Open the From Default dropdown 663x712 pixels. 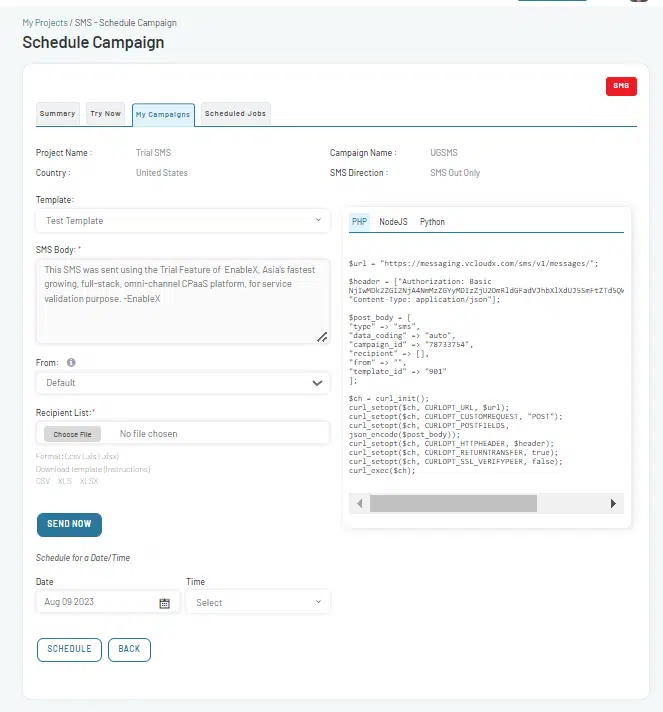tap(183, 383)
